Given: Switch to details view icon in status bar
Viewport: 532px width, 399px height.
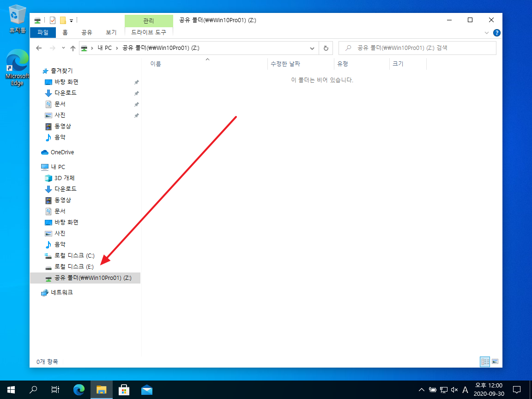Looking at the screenshot, I should (x=485, y=362).
